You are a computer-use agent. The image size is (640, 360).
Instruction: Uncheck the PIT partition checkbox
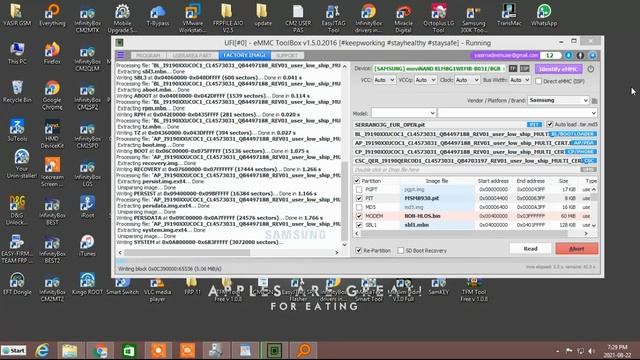pos(359,198)
